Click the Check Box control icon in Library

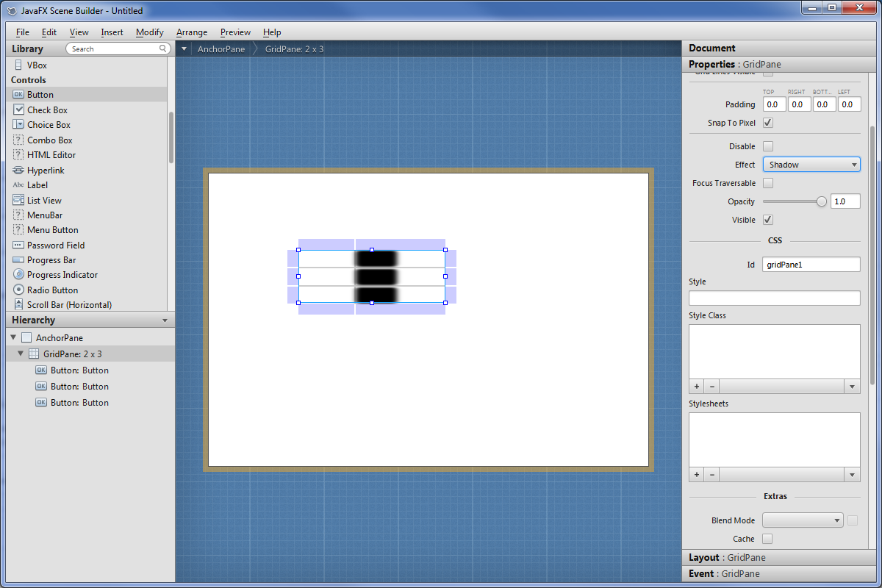click(18, 110)
